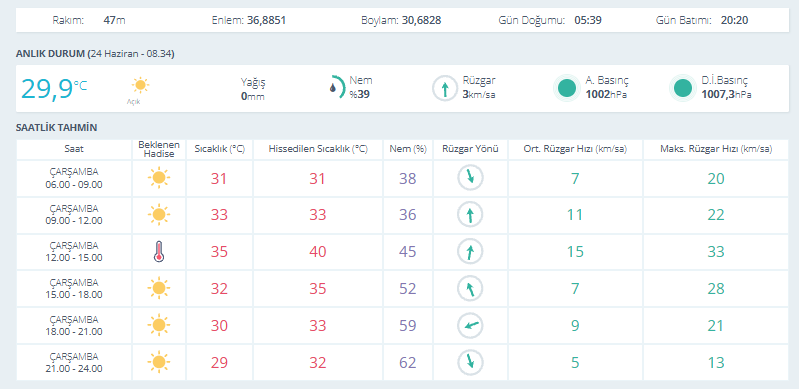This screenshot has width=799, height=389.
Task: Click the ÇARŞAMBA 18.00 - 21.00 row label
Action: tap(74, 325)
